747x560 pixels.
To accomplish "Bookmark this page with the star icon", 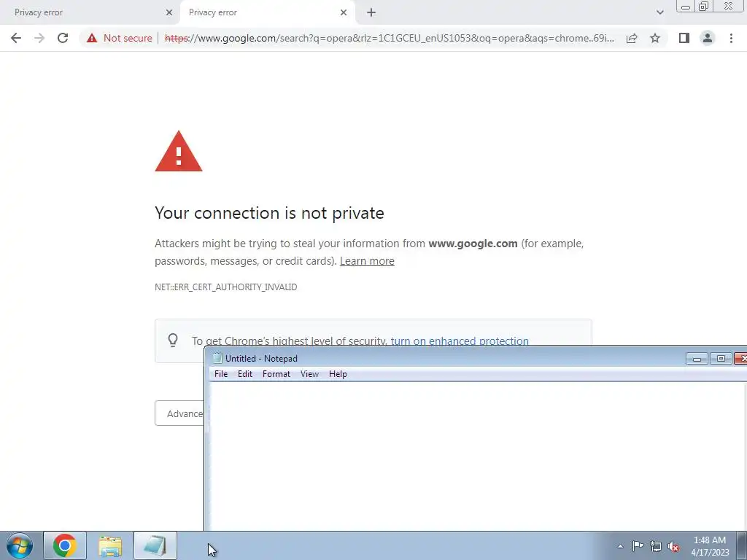I will (655, 38).
